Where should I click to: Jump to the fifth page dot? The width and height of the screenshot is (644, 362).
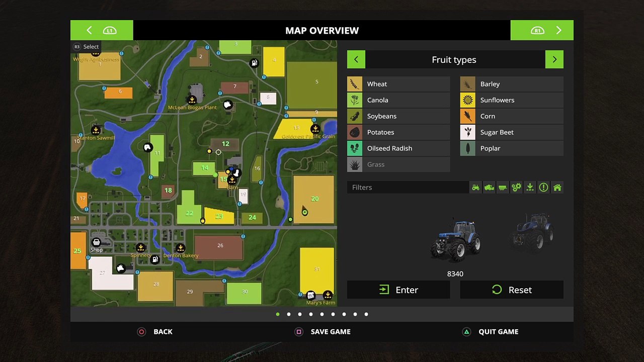(x=322, y=314)
